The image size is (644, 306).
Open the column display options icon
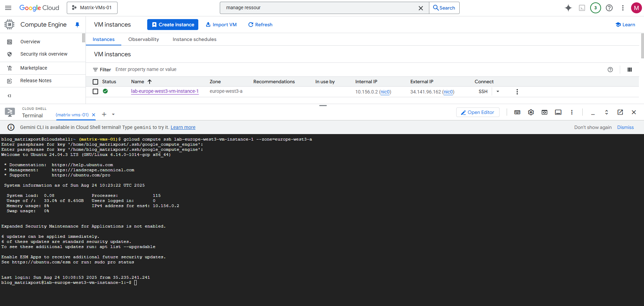[x=629, y=70]
